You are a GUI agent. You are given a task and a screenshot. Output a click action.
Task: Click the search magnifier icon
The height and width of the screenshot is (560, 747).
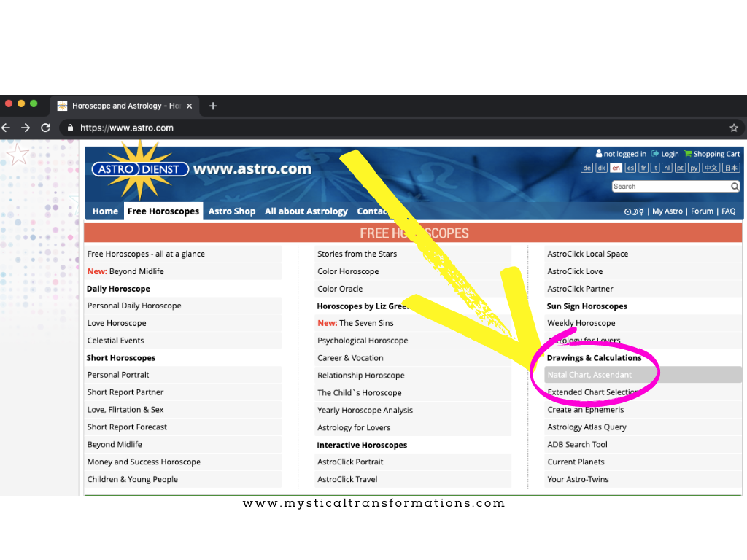pos(735,186)
